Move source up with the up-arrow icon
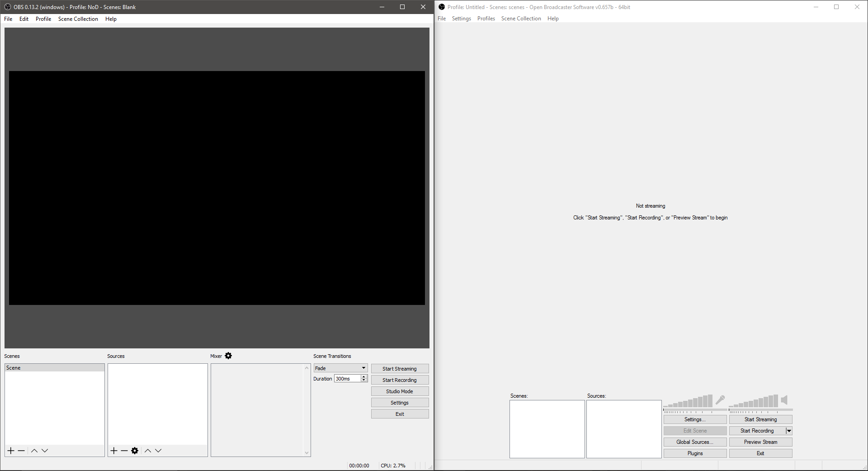 147,451
